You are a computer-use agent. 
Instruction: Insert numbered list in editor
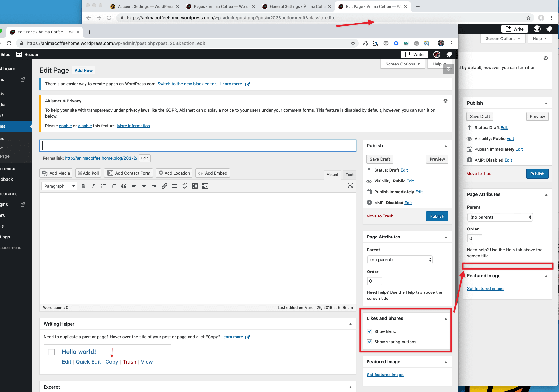[114, 186]
